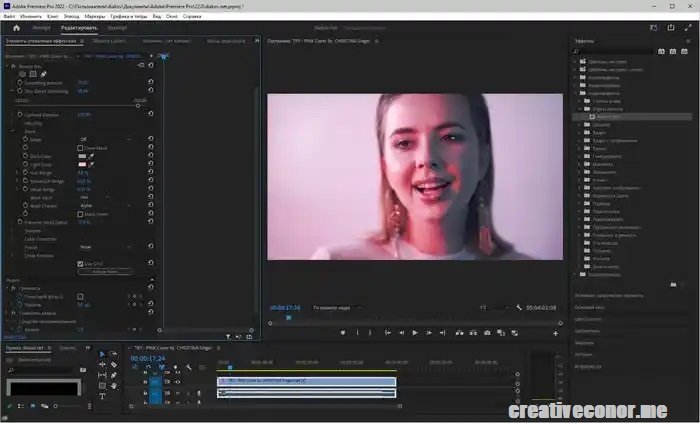Viewport: 700px width, 423px height.
Task: Select the Type tool
Action: tap(102, 396)
